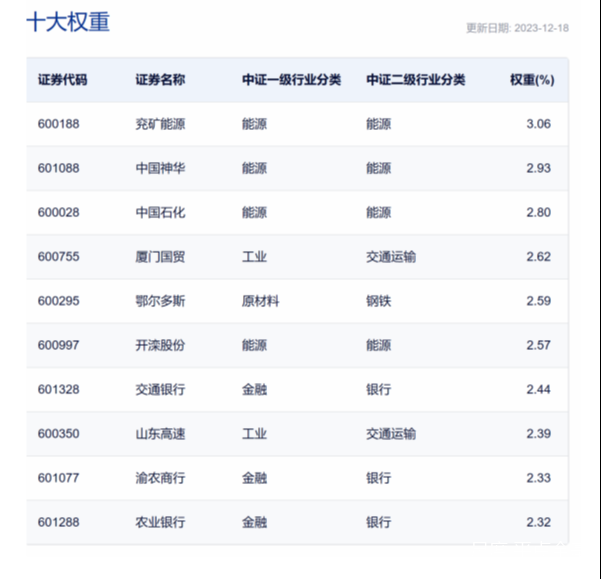Click the 十大权重 heading
The width and height of the screenshot is (601, 579).
click(68, 22)
